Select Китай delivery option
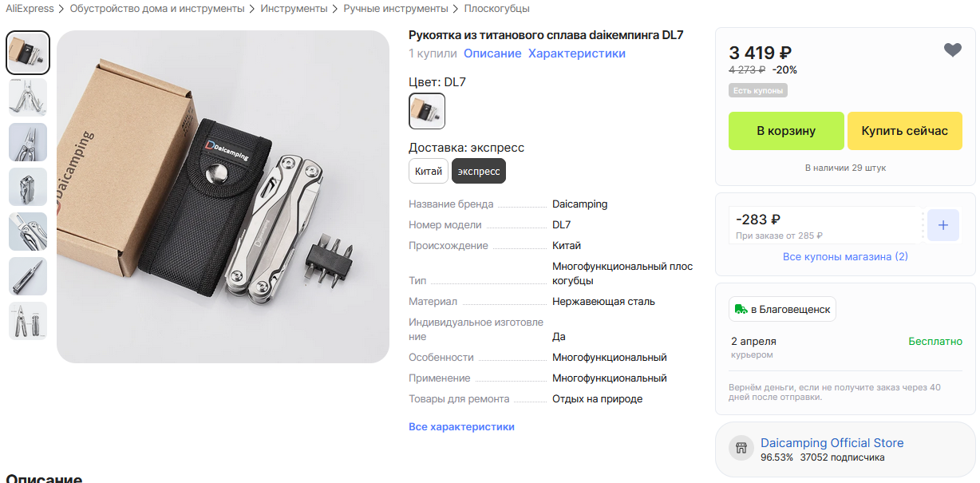 point(429,171)
